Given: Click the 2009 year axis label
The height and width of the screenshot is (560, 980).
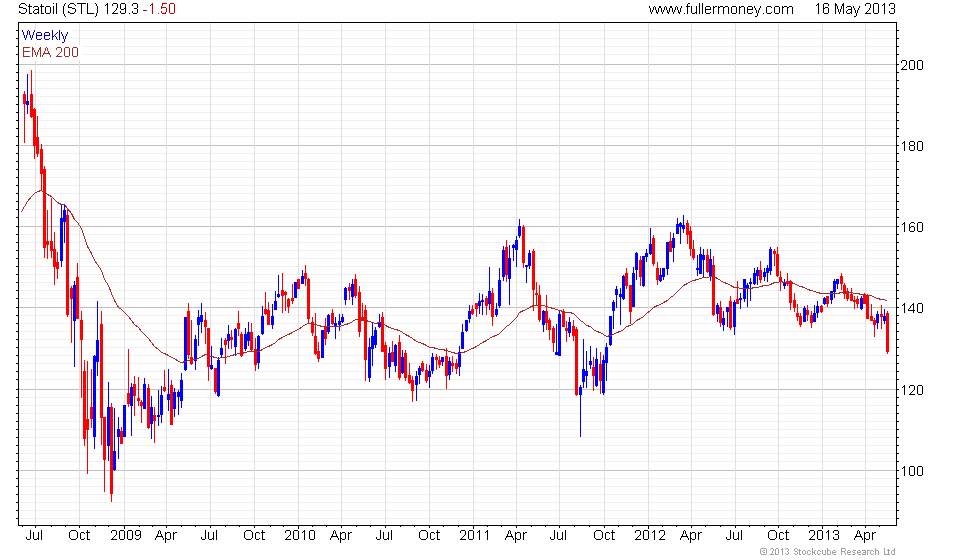Looking at the screenshot, I should click(126, 536).
